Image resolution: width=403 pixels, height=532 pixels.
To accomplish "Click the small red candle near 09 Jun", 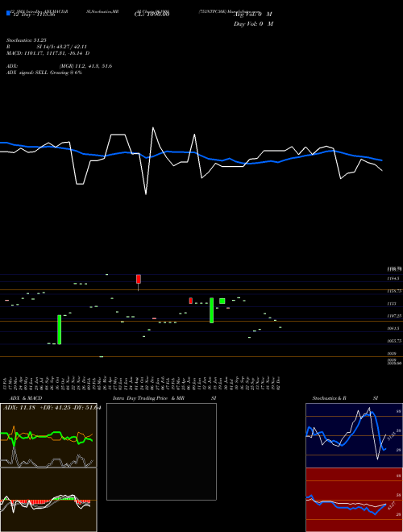I will tap(191, 301).
